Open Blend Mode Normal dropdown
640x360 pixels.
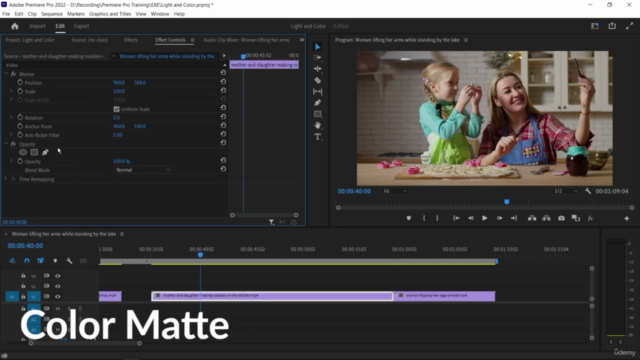click(142, 170)
